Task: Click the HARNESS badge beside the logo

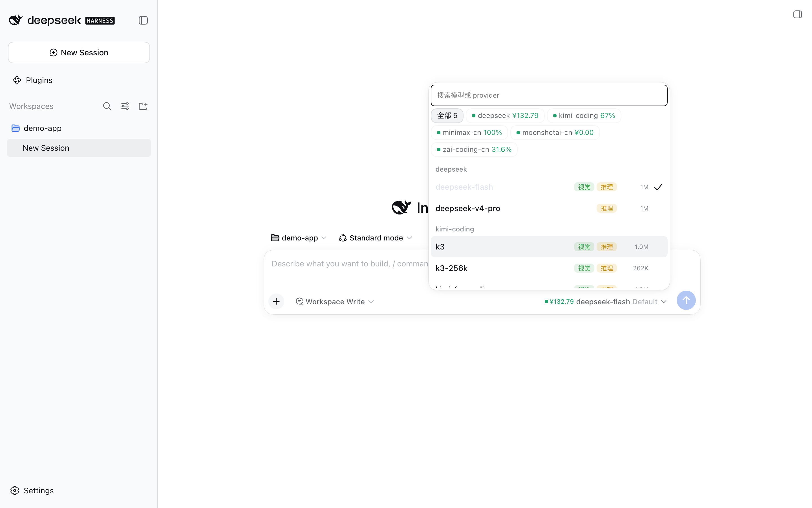Action: click(100, 21)
